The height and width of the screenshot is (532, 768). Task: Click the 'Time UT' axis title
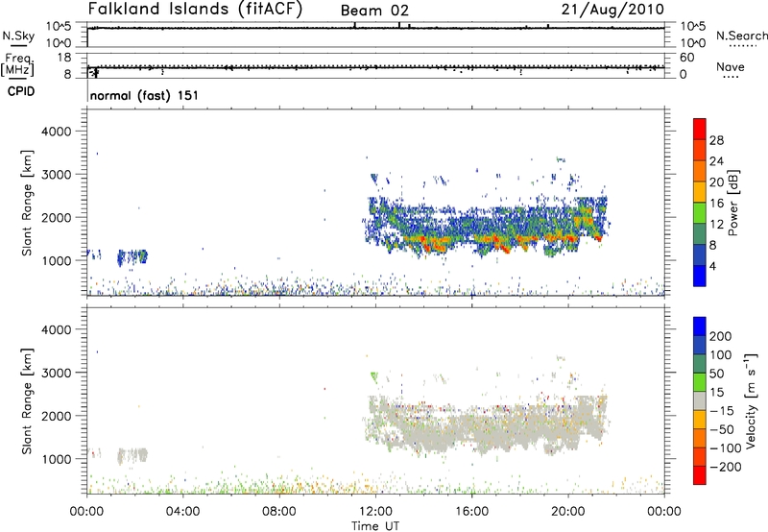375,526
